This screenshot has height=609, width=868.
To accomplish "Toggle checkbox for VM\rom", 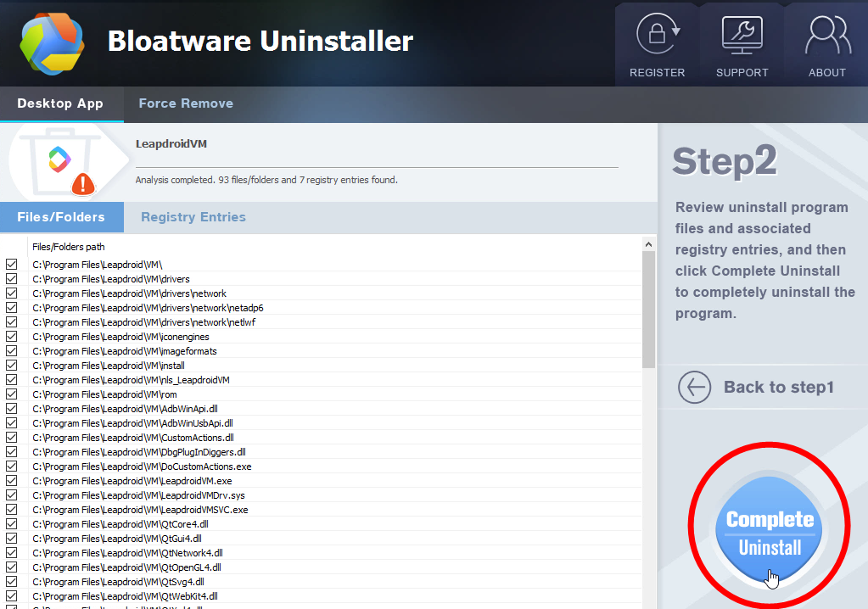I will tap(12, 394).
